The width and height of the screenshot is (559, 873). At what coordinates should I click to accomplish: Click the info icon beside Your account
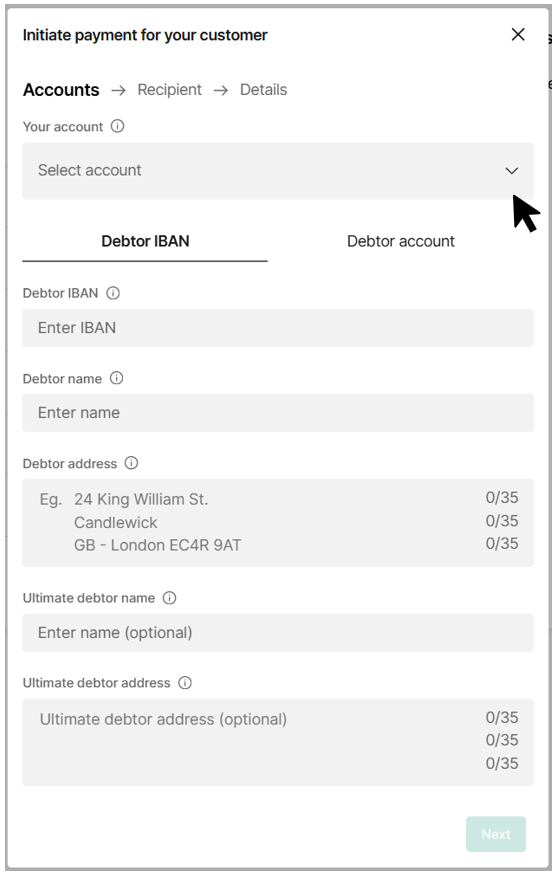117,126
